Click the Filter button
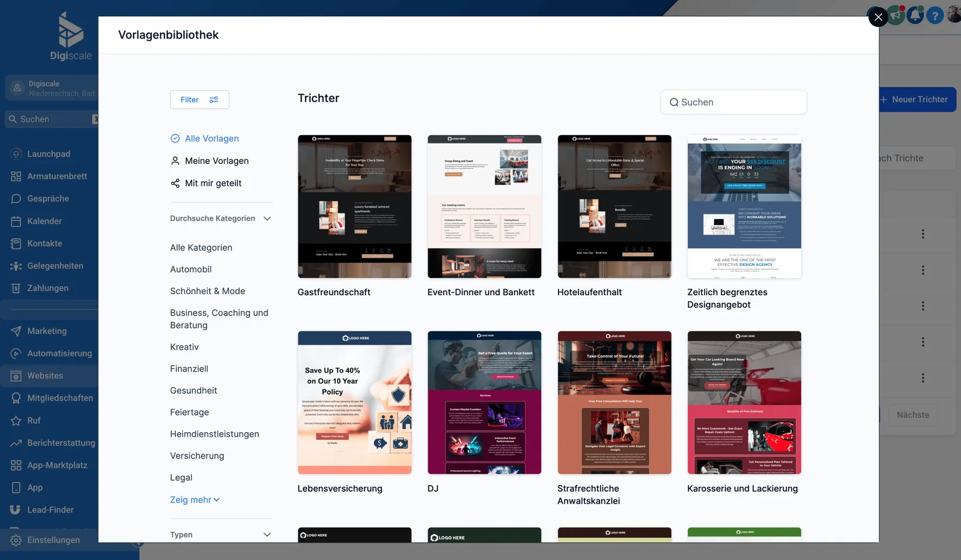 [x=199, y=100]
